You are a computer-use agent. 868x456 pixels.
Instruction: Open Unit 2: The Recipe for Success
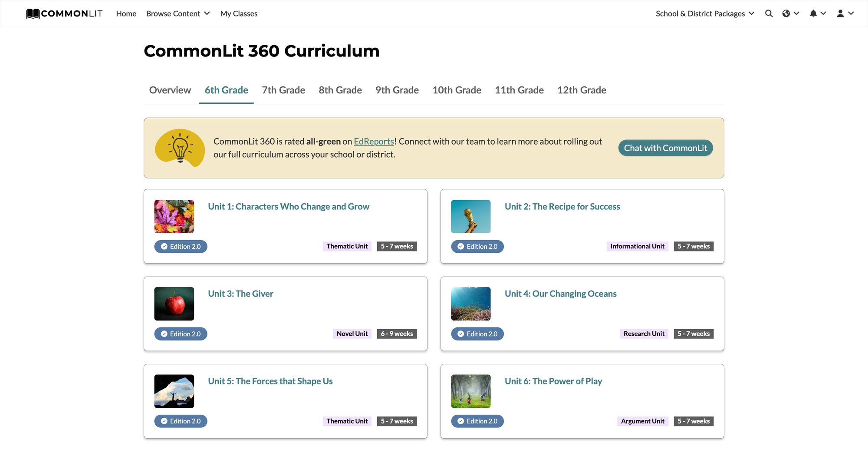click(x=562, y=207)
